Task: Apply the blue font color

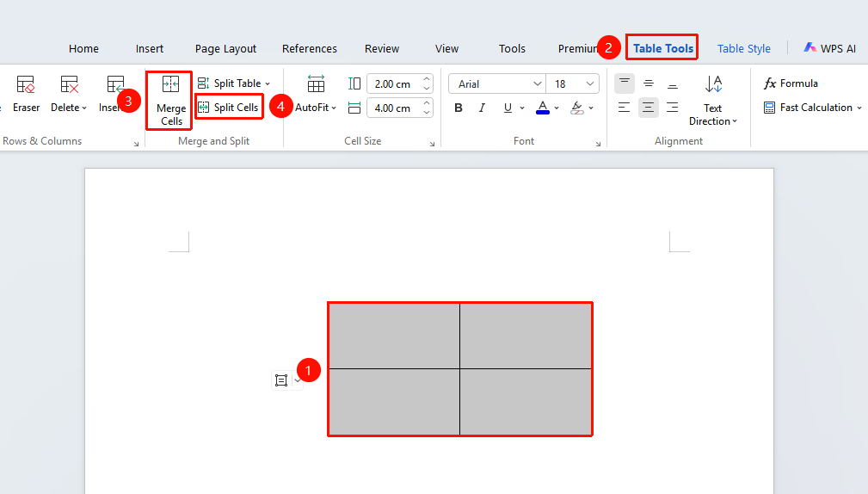Action: tap(543, 108)
